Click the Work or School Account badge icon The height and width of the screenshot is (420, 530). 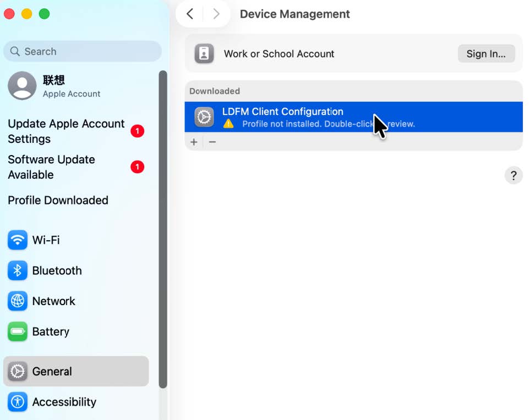[x=204, y=53]
